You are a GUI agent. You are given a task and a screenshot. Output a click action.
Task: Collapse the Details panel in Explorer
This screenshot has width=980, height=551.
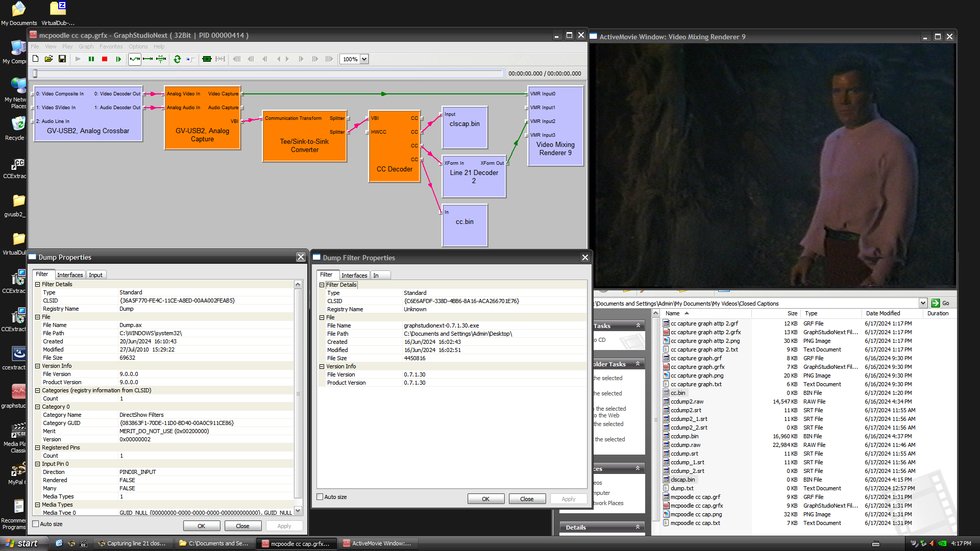638,527
